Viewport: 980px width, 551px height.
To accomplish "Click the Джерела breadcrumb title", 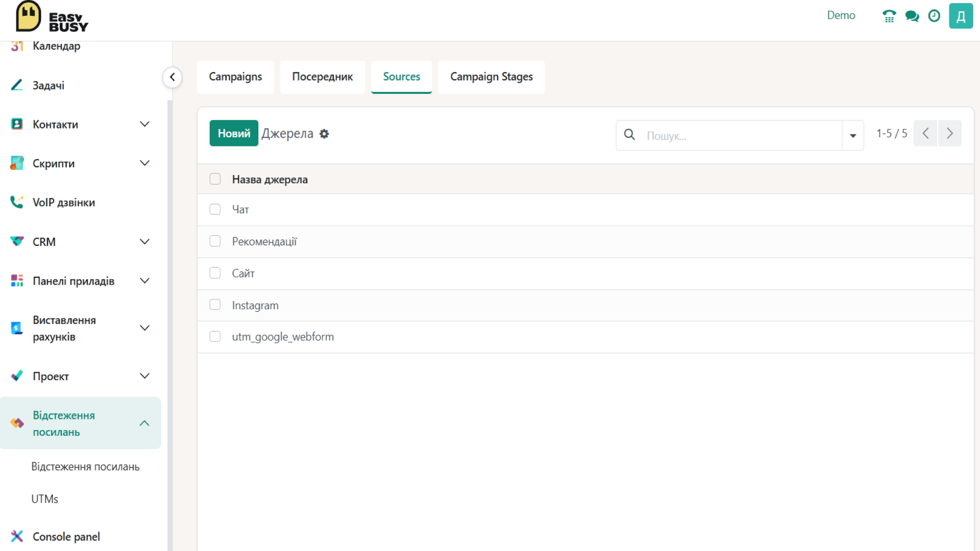I will tap(287, 134).
